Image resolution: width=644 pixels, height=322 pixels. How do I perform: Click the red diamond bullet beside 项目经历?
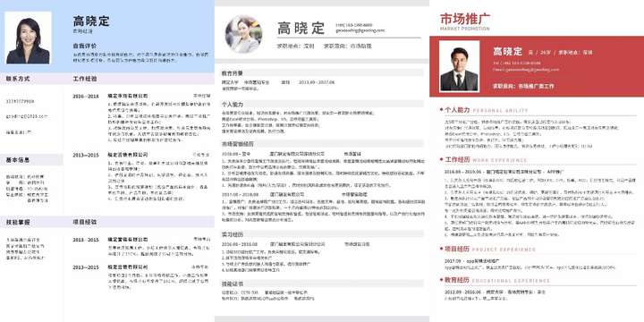point(441,248)
